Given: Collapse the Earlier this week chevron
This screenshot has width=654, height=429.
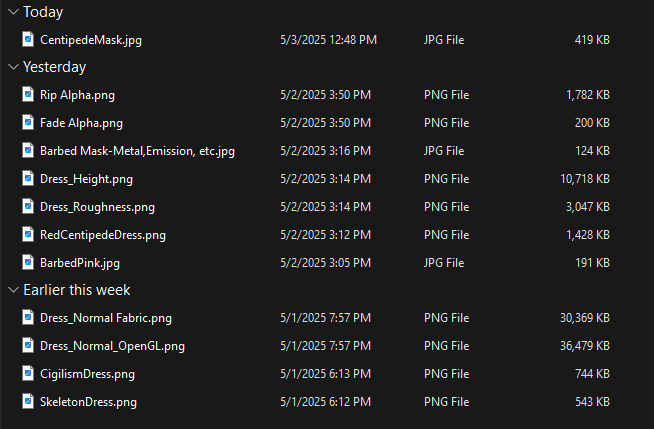Looking at the screenshot, I should [x=13, y=290].
